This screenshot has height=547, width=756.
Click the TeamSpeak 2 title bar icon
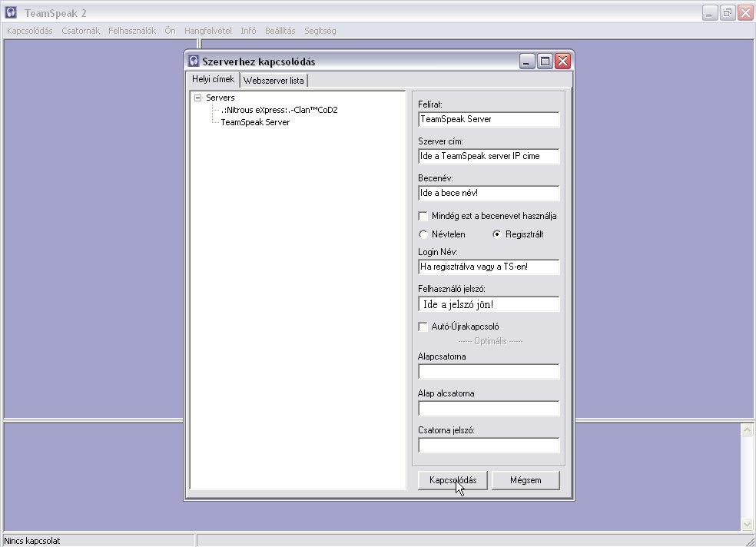(11, 12)
